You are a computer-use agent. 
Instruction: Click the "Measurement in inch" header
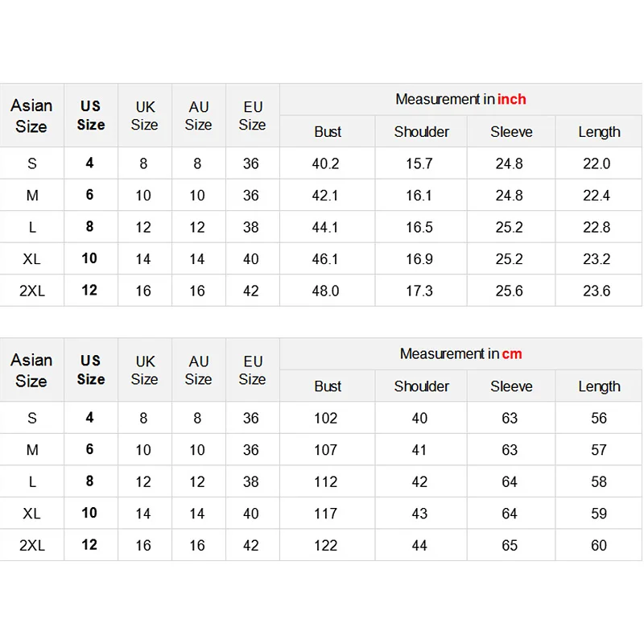tap(460, 99)
